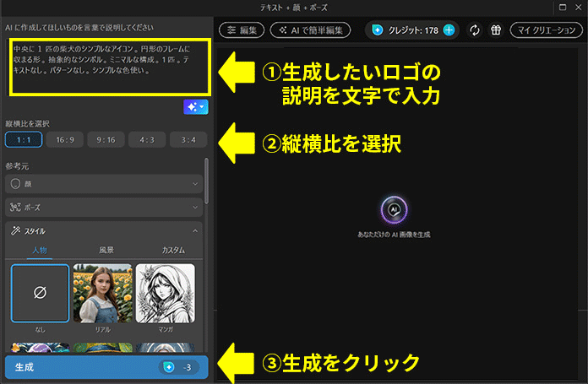The width and height of the screenshot is (588, 384).
Task: Click the credit shield icon in top bar
Action: (x=378, y=30)
